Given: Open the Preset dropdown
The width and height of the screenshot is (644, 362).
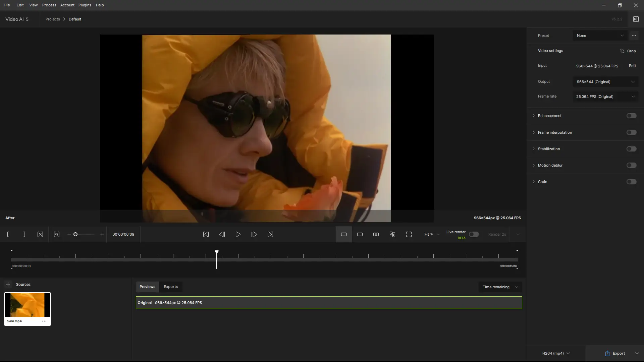Looking at the screenshot, I should (600, 36).
